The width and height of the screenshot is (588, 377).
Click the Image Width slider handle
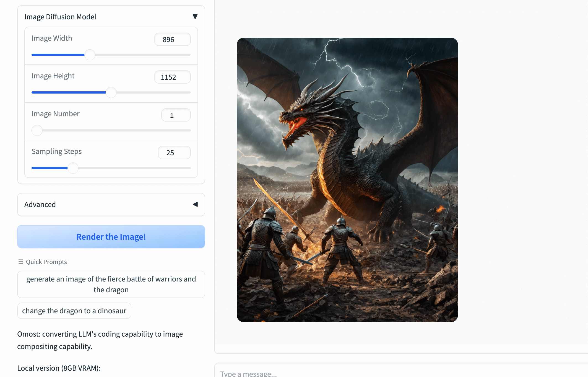click(90, 55)
